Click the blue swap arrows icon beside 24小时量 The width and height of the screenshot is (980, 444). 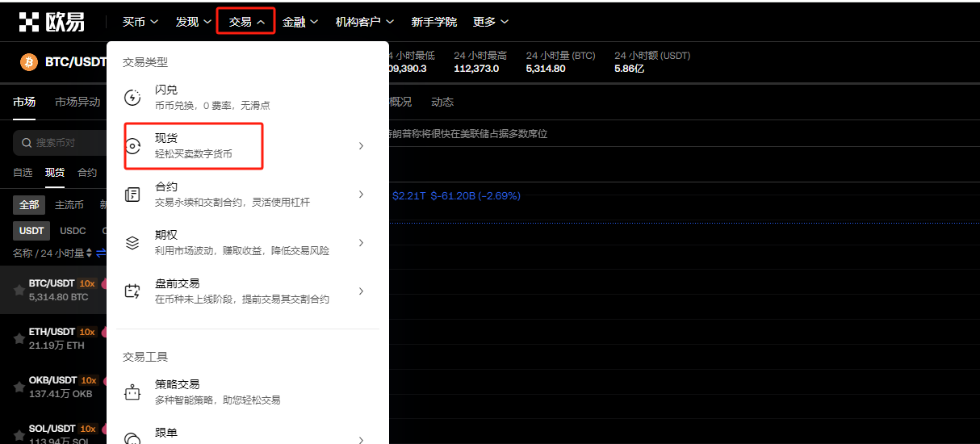102,253
